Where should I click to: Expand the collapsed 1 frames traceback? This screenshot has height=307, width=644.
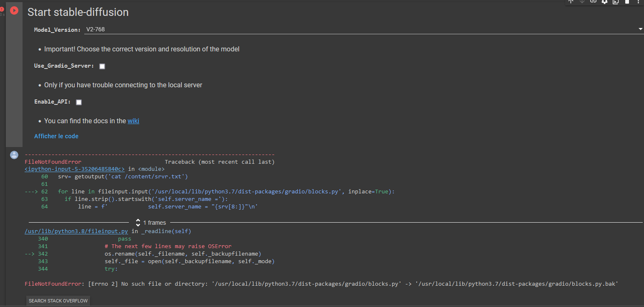click(x=138, y=222)
